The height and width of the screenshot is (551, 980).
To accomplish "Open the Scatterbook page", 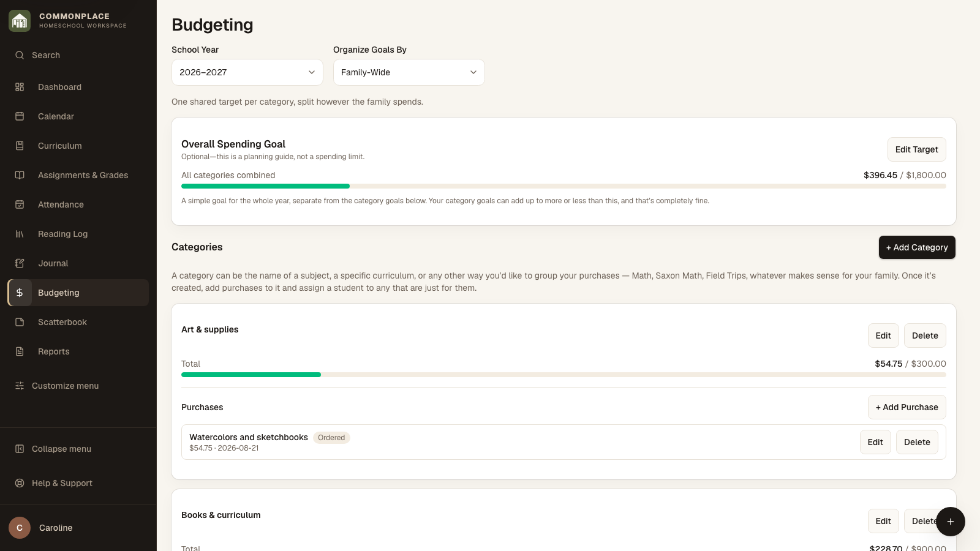I will pos(78,322).
